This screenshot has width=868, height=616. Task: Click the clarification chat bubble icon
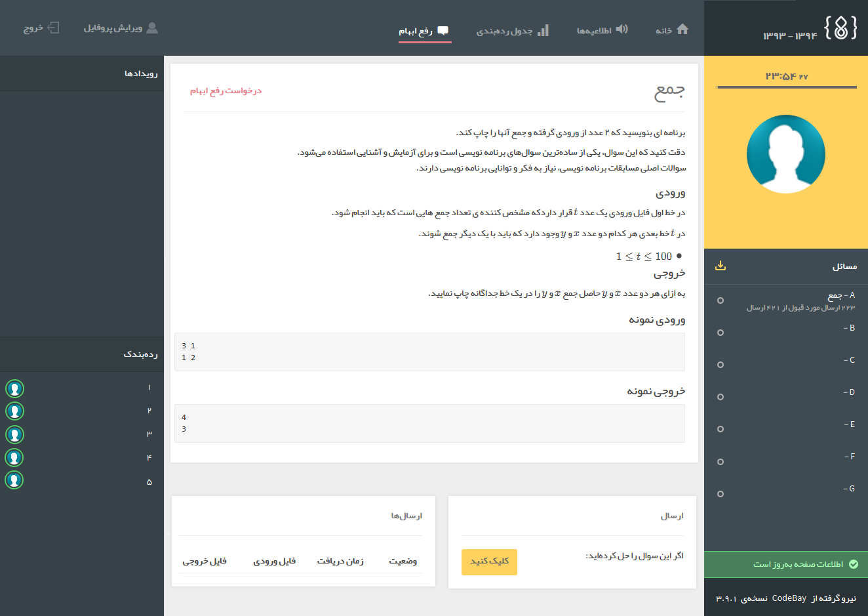tap(443, 30)
